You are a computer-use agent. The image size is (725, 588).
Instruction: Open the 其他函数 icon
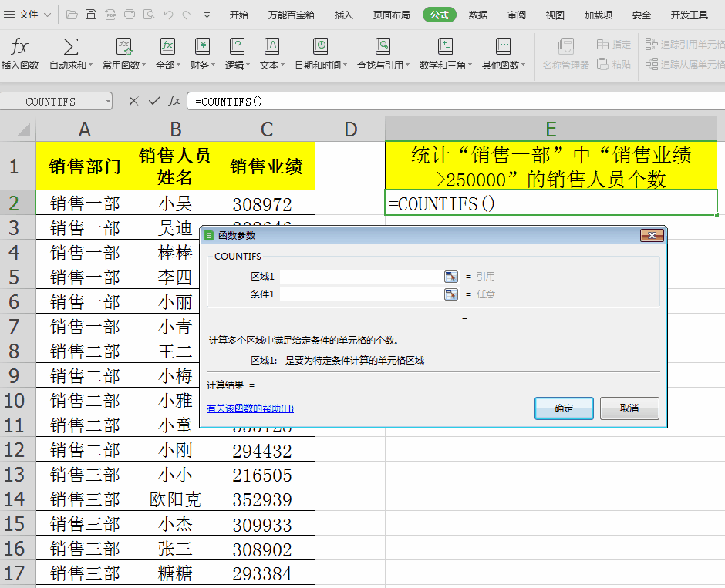[x=503, y=47]
